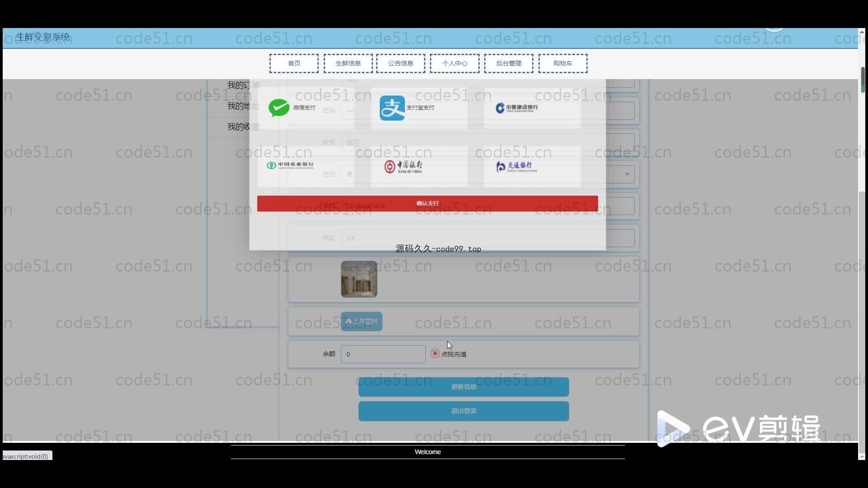The height and width of the screenshot is (488, 868).
Task: Click the 点我充值 recharge link
Action: pos(454,354)
